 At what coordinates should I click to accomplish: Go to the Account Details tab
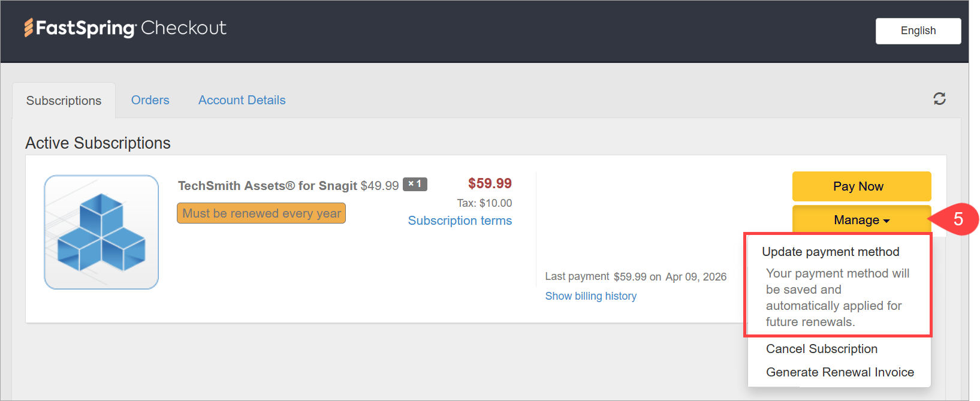(242, 100)
